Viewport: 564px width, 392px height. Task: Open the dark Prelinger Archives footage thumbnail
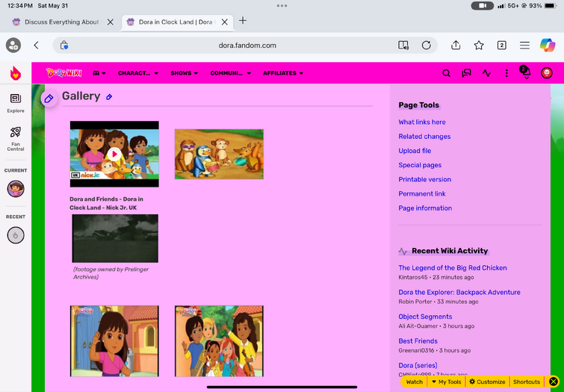click(x=115, y=238)
